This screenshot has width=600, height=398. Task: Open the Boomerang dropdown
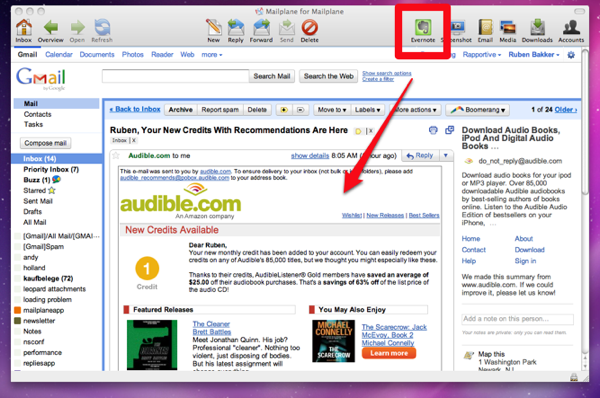coord(478,110)
